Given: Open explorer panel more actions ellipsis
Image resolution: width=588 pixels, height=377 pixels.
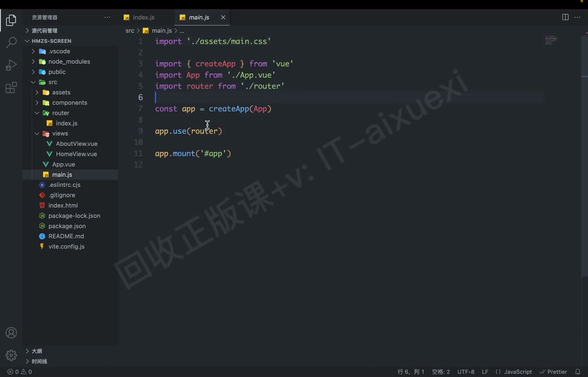Looking at the screenshot, I should [107, 17].
